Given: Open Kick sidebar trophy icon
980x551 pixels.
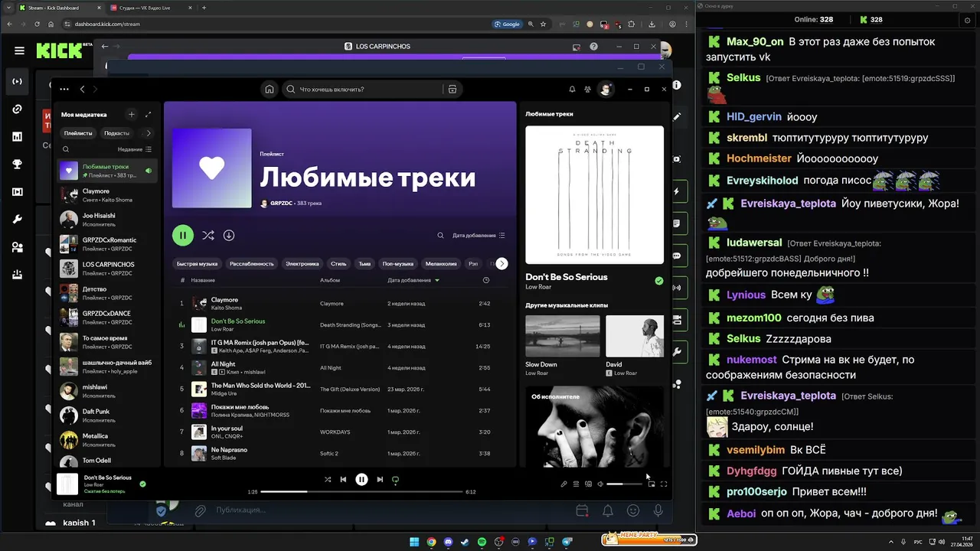Looking at the screenshot, I should [x=17, y=165].
